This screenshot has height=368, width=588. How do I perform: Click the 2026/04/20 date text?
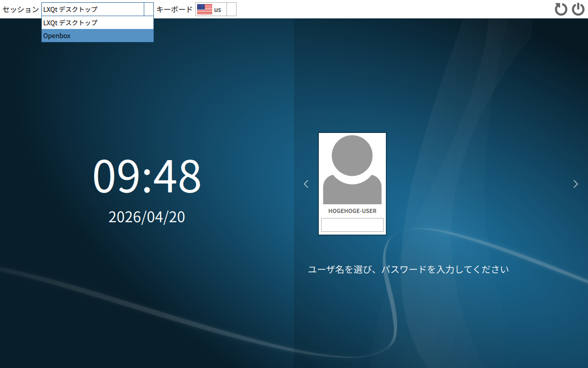point(147,217)
